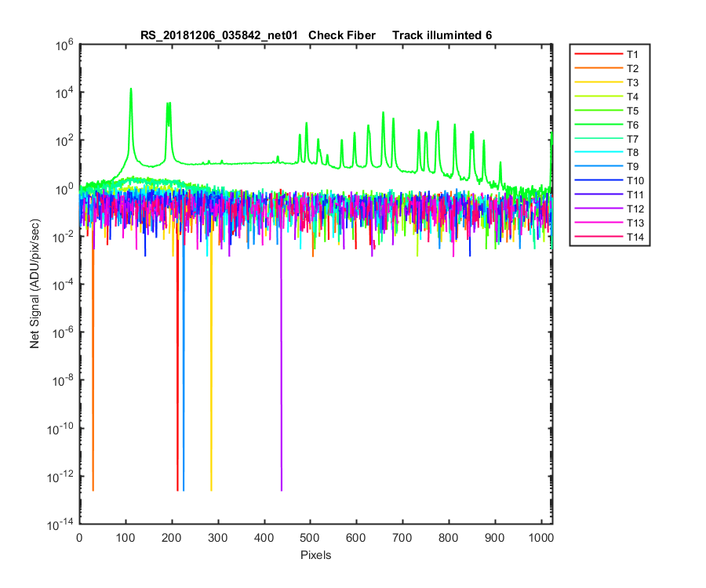This screenshot has height=588, width=706.
Task: Click the x-axis tick label 100
Action: [x=126, y=538]
